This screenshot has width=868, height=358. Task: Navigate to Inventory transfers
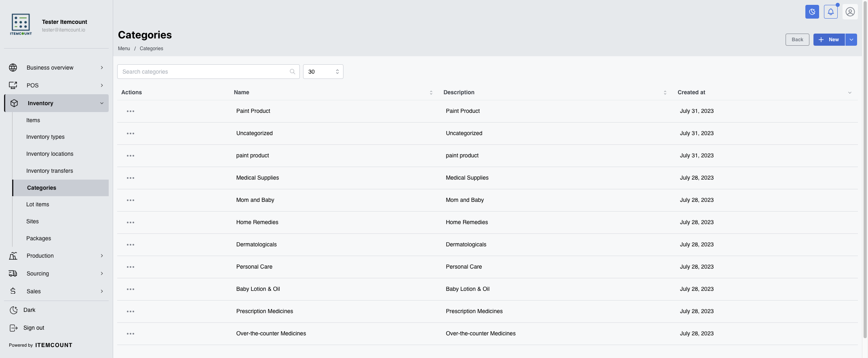pyautogui.click(x=50, y=171)
